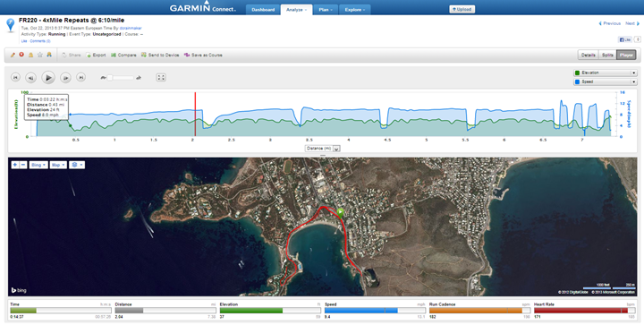The image size is (644, 325).
Task: Click the activity Like link
Action: tap(24, 41)
